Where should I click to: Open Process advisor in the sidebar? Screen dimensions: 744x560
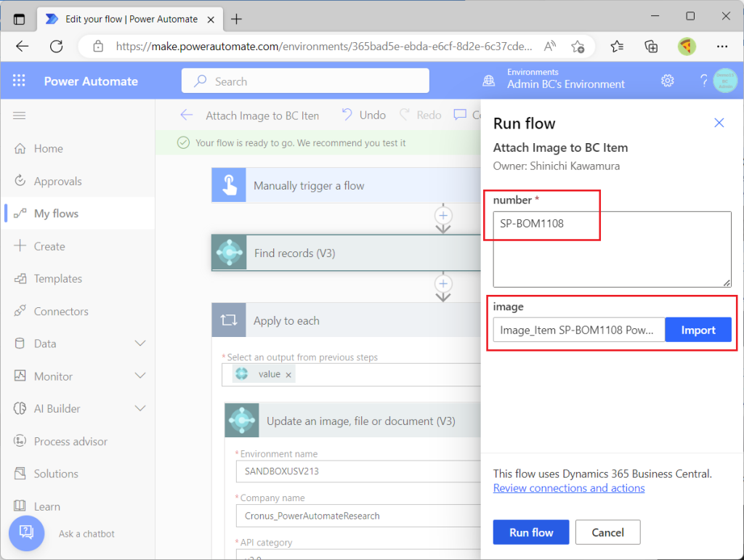[78, 442]
